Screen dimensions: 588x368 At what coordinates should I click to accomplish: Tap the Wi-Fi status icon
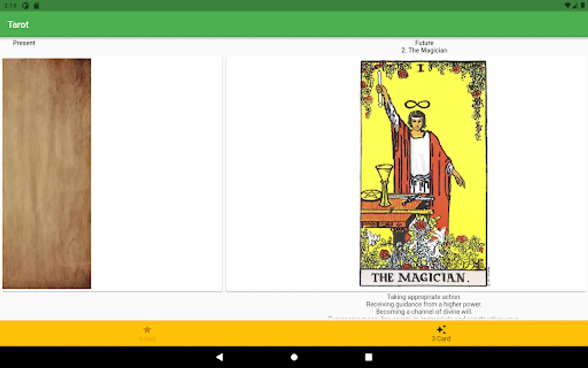click(568, 5)
